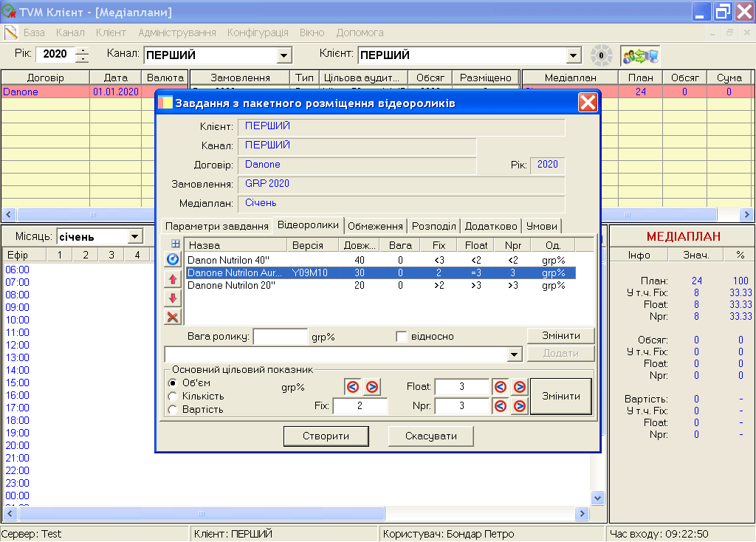Click the blue circular refresh icon beside video list
The image size is (756, 542).
click(x=173, y=259)
